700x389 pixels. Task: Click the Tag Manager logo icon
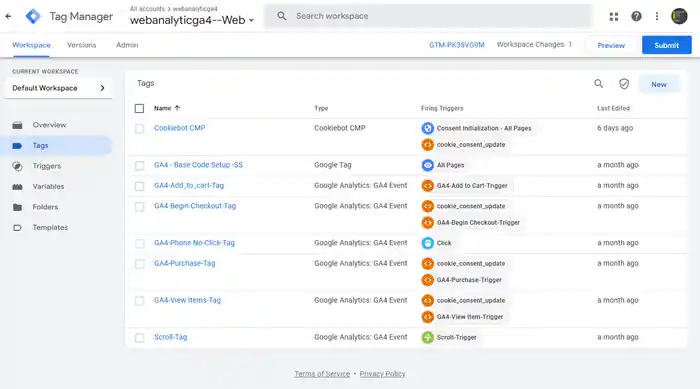(33, 16)
